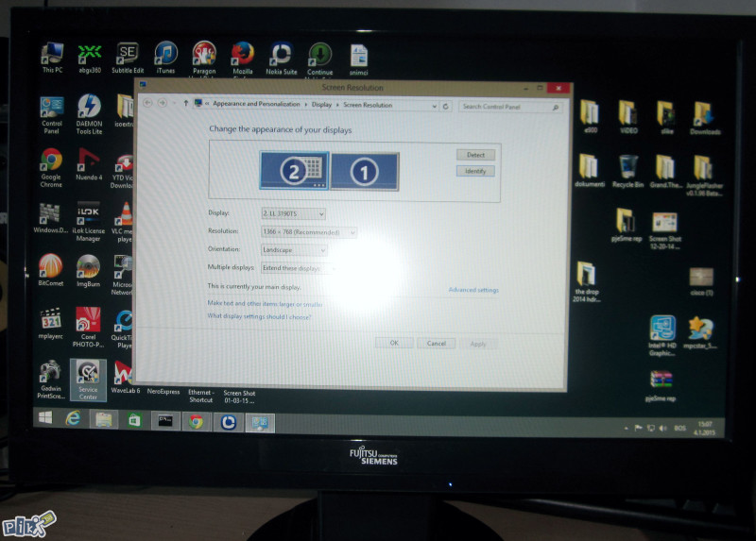The height and width of the screenshot is (541, 756).
Task: Click the Identify button
Action: 475,171
